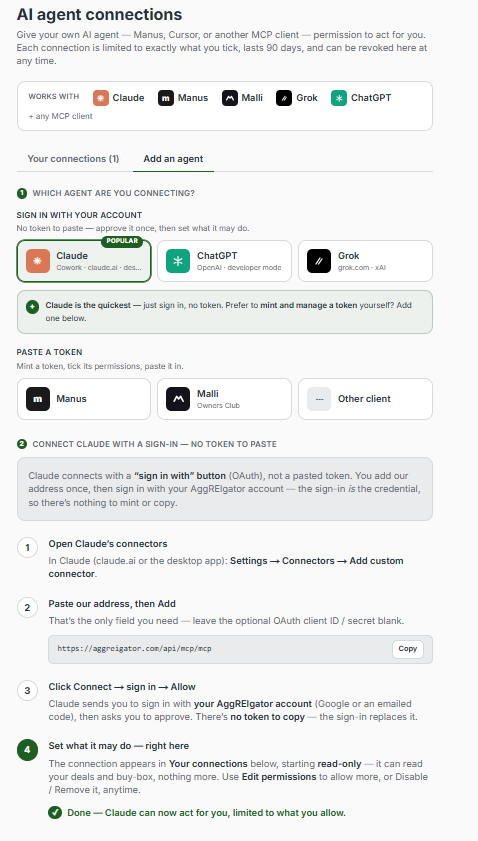Switch to Your connections tab
The width and height of the screenshot is (478, 841).
point(73,159)
